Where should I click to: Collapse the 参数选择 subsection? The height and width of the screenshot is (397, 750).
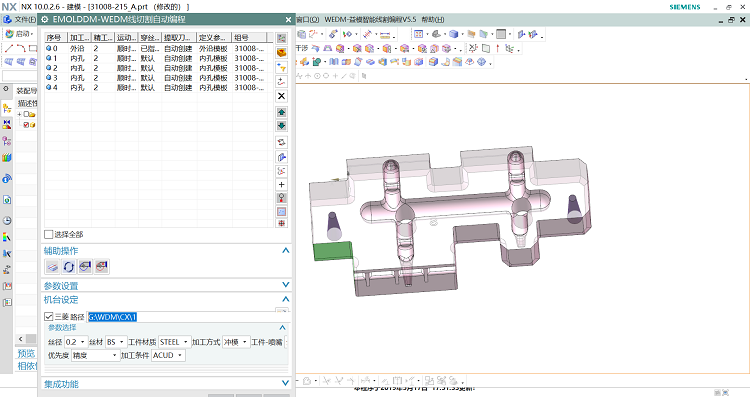pyautogui.click(x=282, y=328)
